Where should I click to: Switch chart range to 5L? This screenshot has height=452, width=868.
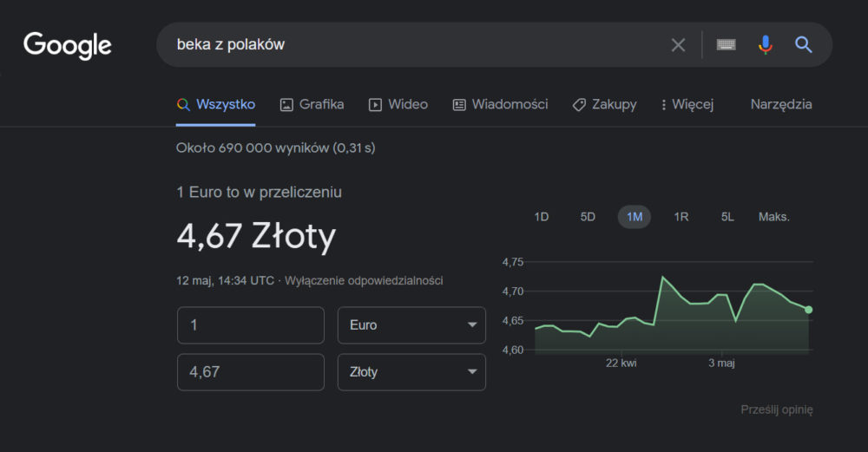[x=727, y=217]
